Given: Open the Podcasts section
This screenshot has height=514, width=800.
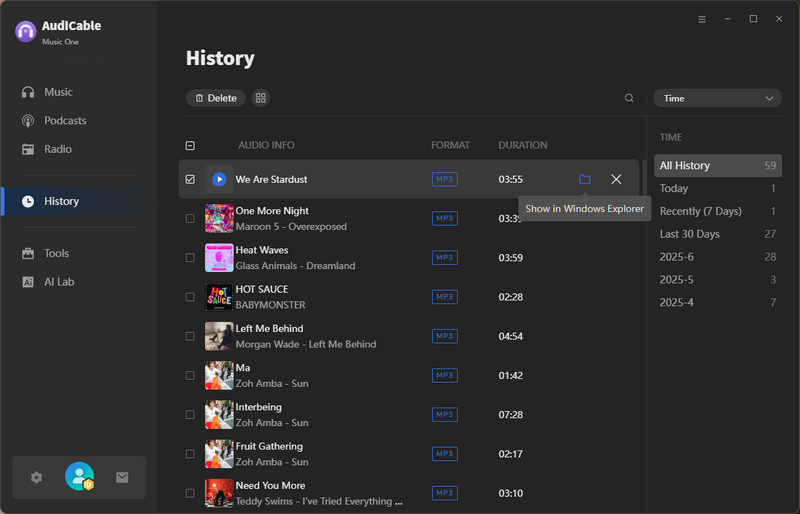Looking at the screenshot, I should click(x=64, y=121).
